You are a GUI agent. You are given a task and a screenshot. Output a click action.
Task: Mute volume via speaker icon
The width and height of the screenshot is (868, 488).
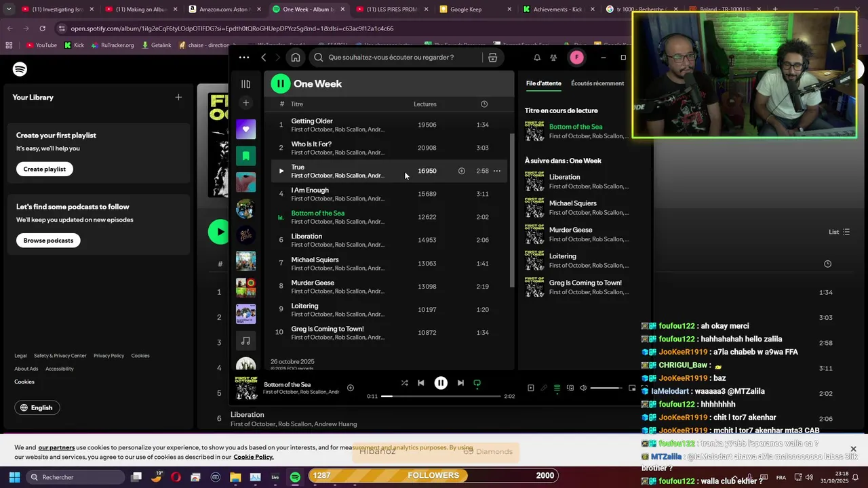pyautogui.click(x=583, y=388)
